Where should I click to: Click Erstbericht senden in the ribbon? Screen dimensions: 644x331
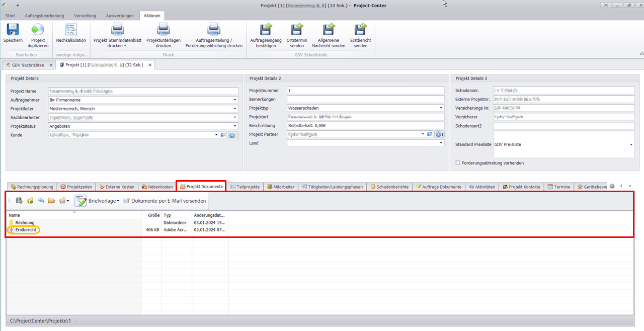coord(360,30)
